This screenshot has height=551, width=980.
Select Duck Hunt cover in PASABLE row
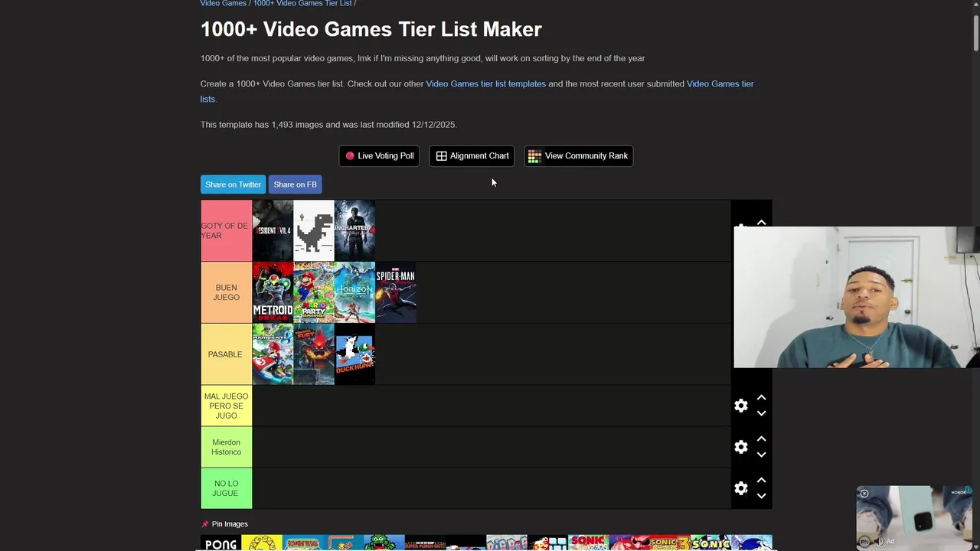[x=354, y=354]
